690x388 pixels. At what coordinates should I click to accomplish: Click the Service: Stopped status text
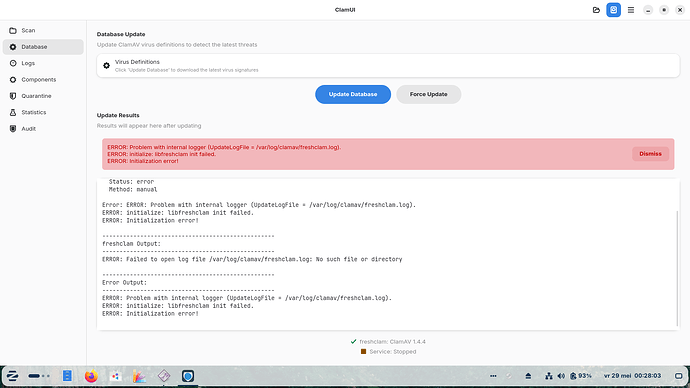point(393,351)
